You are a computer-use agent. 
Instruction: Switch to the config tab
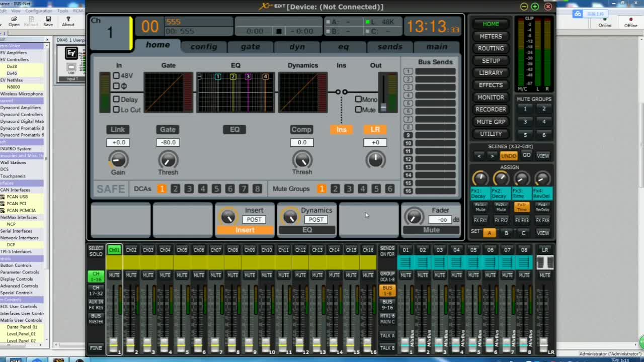point(203,47)
